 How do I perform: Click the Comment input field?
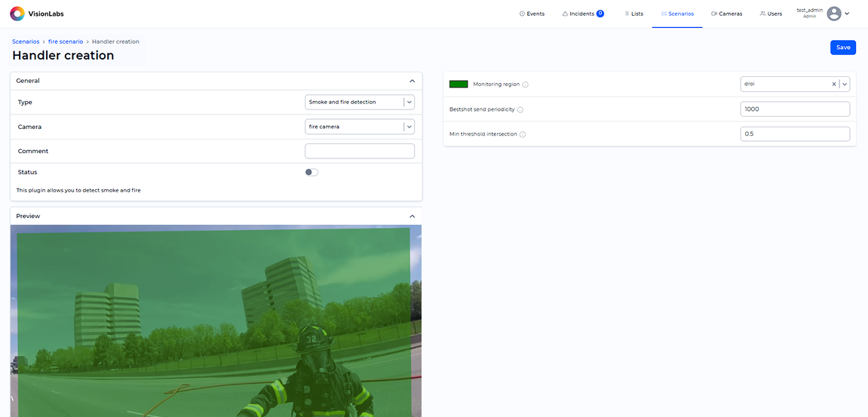pyautogui.click(x=360, y=152)
